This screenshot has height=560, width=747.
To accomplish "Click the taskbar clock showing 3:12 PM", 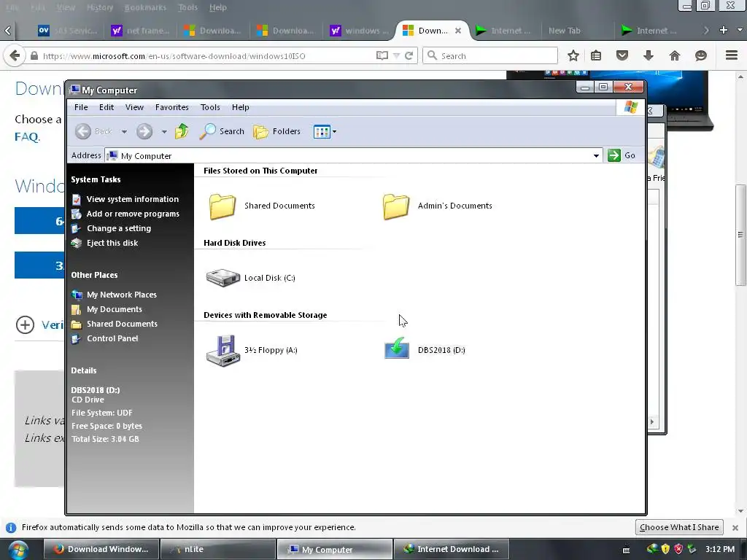I will 719,549.
